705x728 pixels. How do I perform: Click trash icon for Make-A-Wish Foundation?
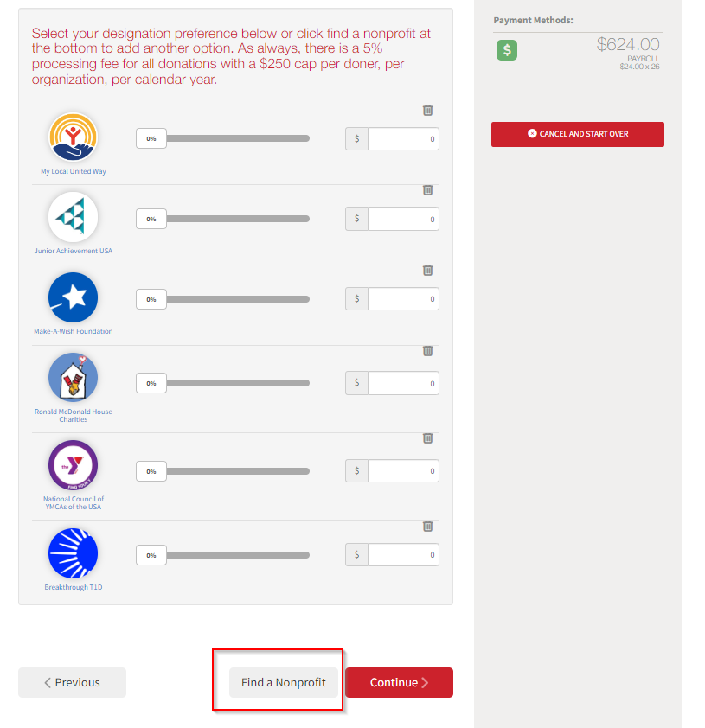[x=427, y=271]
